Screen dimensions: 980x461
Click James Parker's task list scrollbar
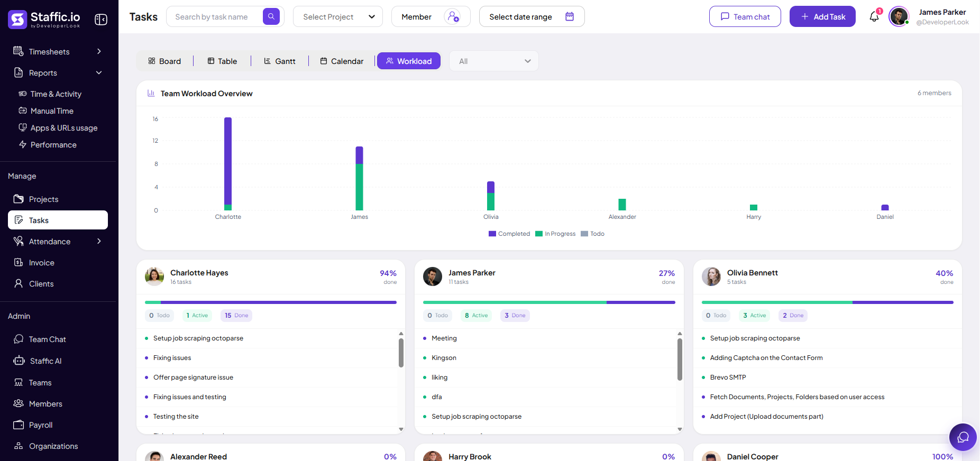680,359
